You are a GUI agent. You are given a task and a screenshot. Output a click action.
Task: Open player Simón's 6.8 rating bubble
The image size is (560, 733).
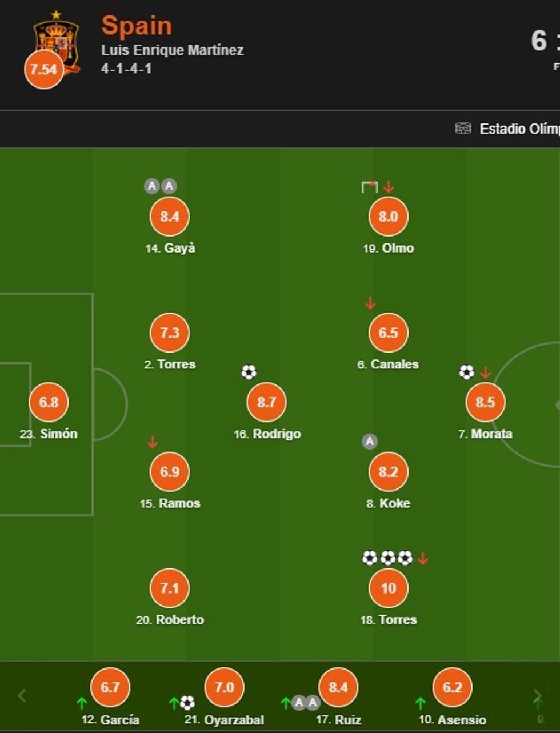49,402
